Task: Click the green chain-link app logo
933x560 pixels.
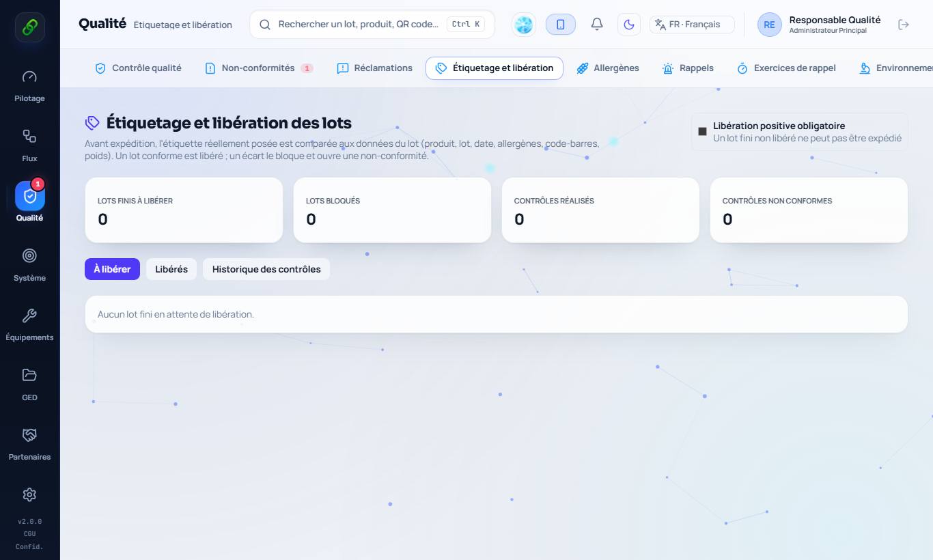Action: click(x=30, y=27)
